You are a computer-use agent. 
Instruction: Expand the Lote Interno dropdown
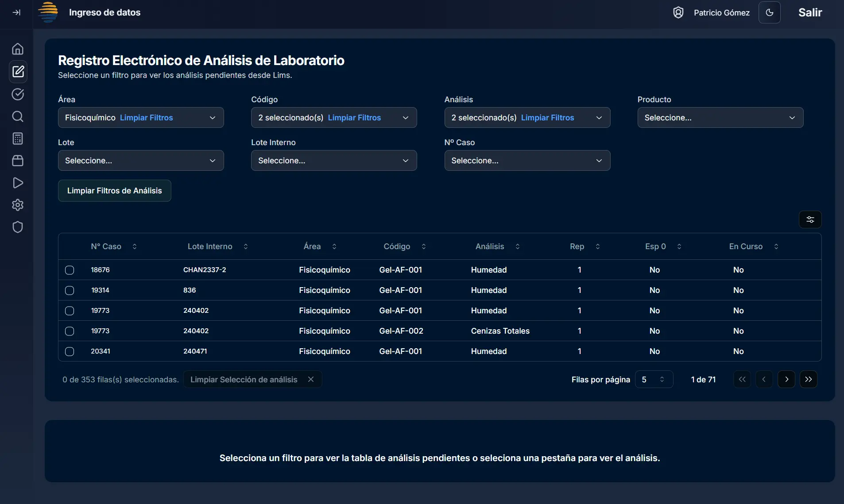point(333,160)
